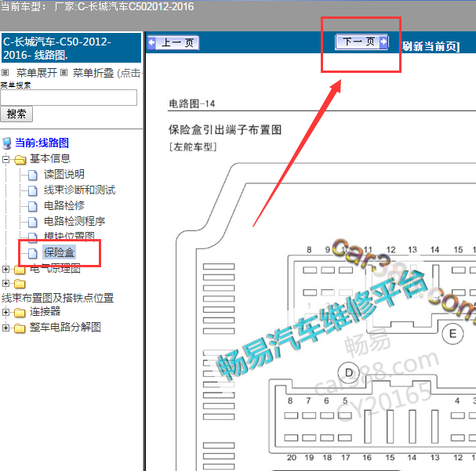The image size is (476, 471).
Task: Click connector label circle E in diagram
Action: [452, 334]
